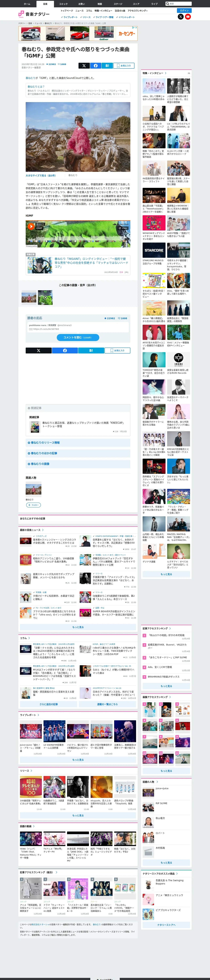This screenshot has height=980, width=210.
Task: Share on X from the bottom share bar
Action: pyautogui.click(x=38, y=350)
